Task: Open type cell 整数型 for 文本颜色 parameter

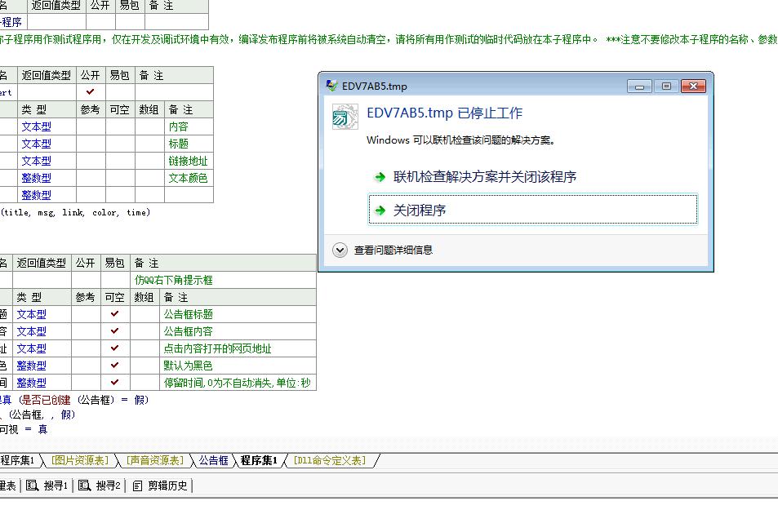Action: point(36,178)
